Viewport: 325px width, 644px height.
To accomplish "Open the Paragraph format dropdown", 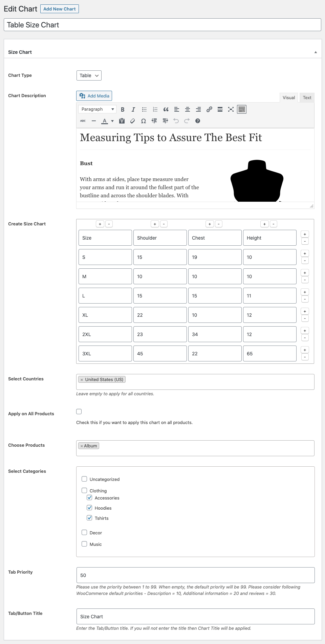I will pyautogui.click(x=97, y=109).
